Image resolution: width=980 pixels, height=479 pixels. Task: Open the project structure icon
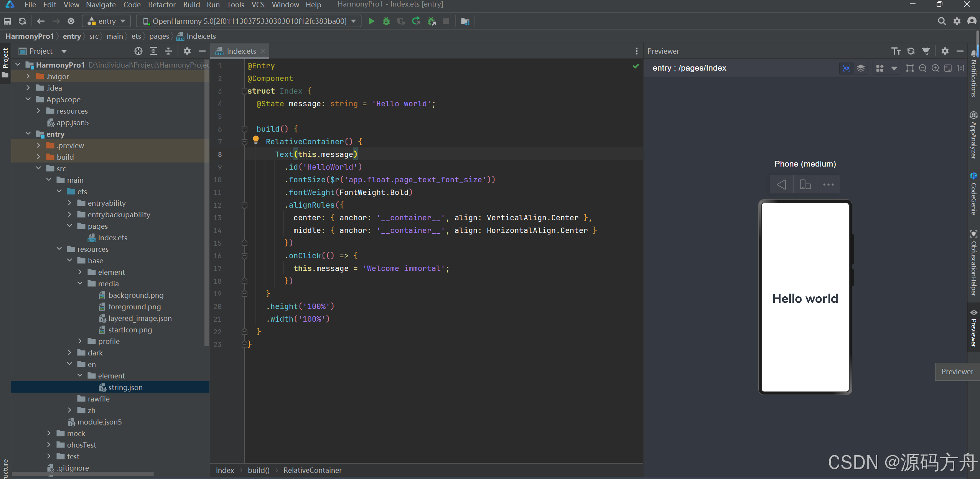click(x=465, y=21)
